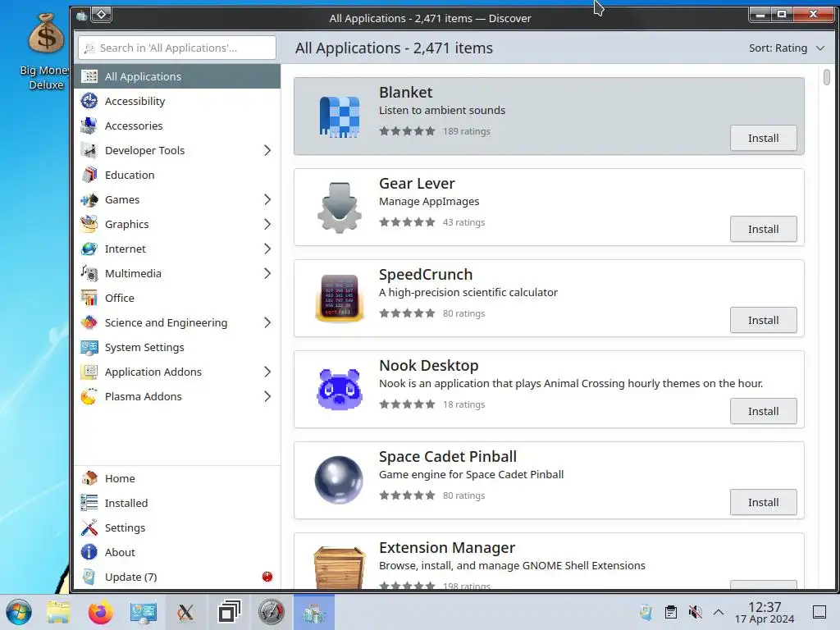
Task: Click the SpeedCrunch calculator icon
Action: coord(339,299)
